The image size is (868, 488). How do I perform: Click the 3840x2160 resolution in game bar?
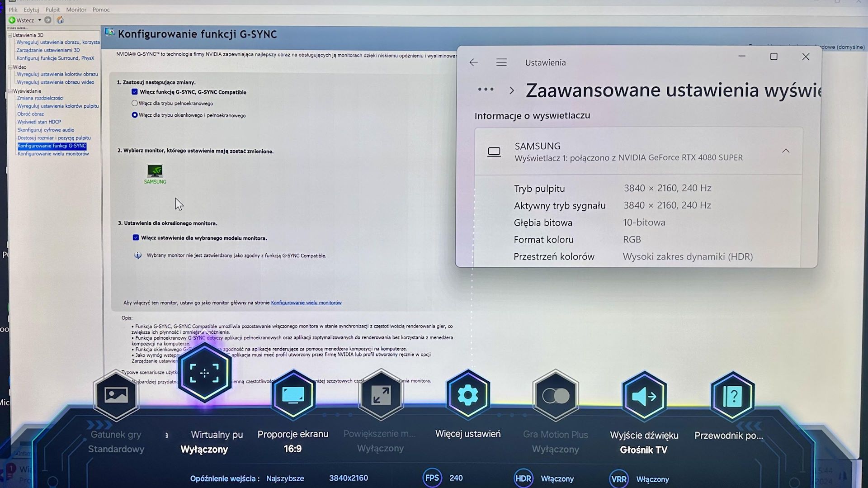(x=349, y=478)
